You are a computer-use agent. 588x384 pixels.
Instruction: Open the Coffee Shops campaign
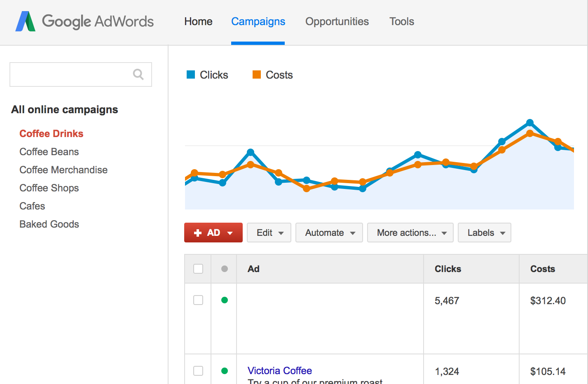point(49,188)
